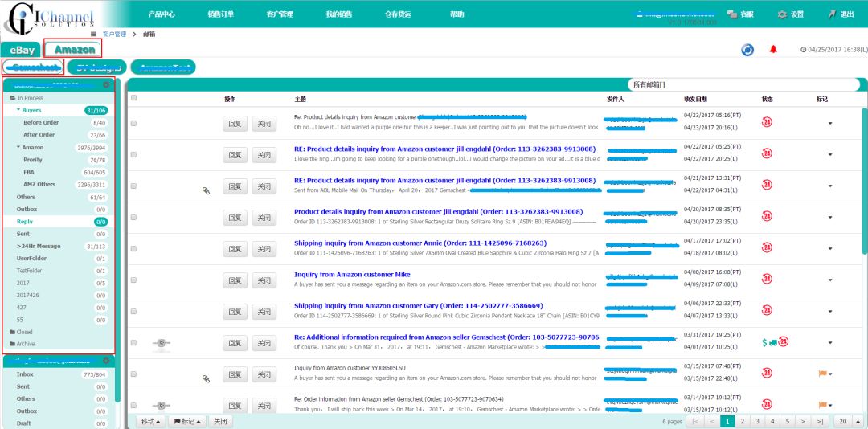This screenshot has width=868, height=429.
Task: Open 仓存货运 menu
Action: [x=398, y=14]
